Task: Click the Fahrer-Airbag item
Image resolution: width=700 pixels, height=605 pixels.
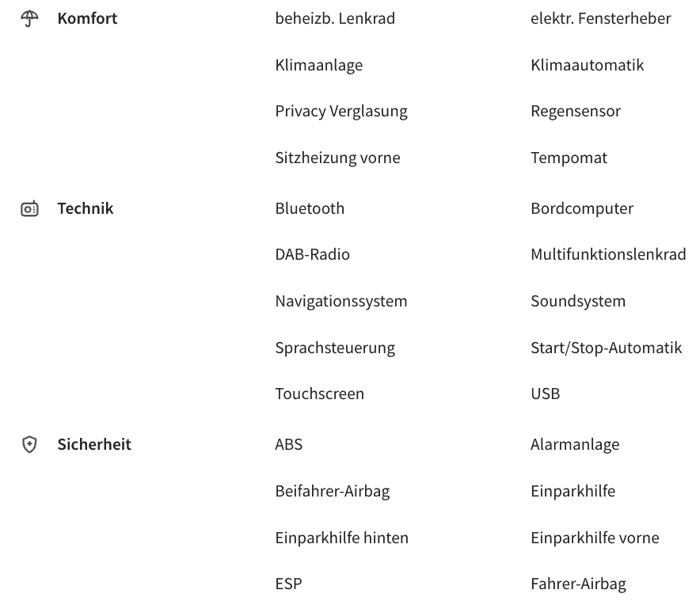Action: pyautogui.click(x=578, y=585)
